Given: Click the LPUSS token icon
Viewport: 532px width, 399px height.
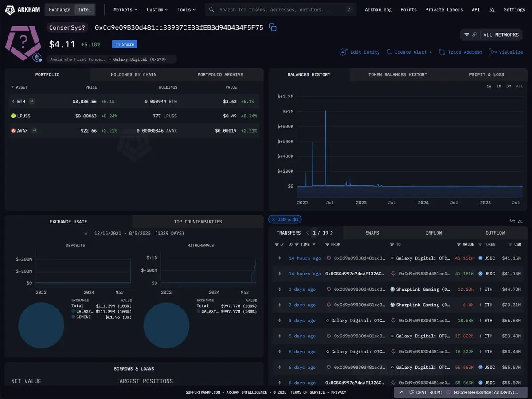Looking at the screenshot, I should [x=13, y=116].
